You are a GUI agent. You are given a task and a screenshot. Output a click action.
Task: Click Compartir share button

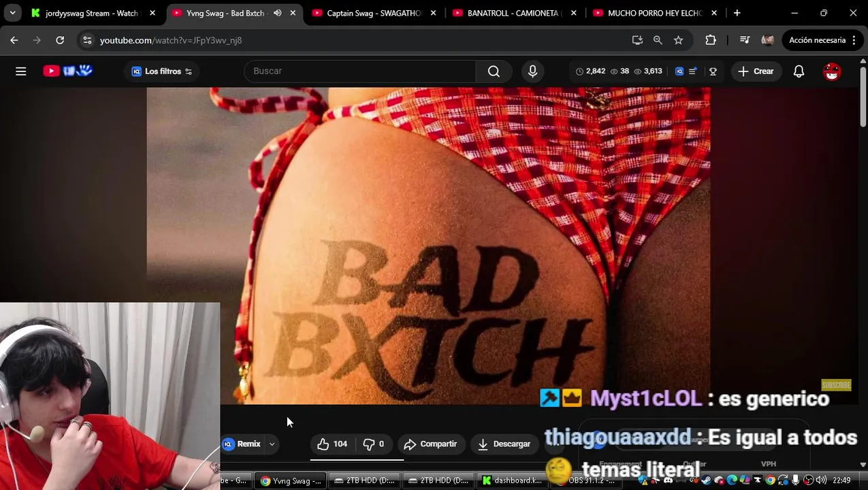tap(430, 444)
